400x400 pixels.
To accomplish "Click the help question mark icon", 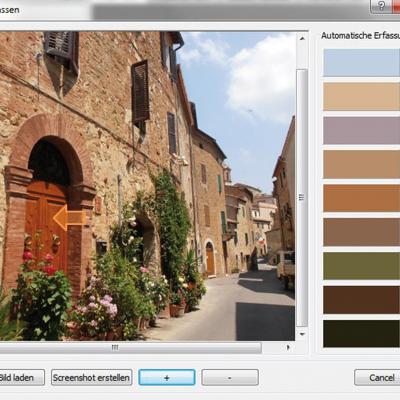I will point(382,6).
